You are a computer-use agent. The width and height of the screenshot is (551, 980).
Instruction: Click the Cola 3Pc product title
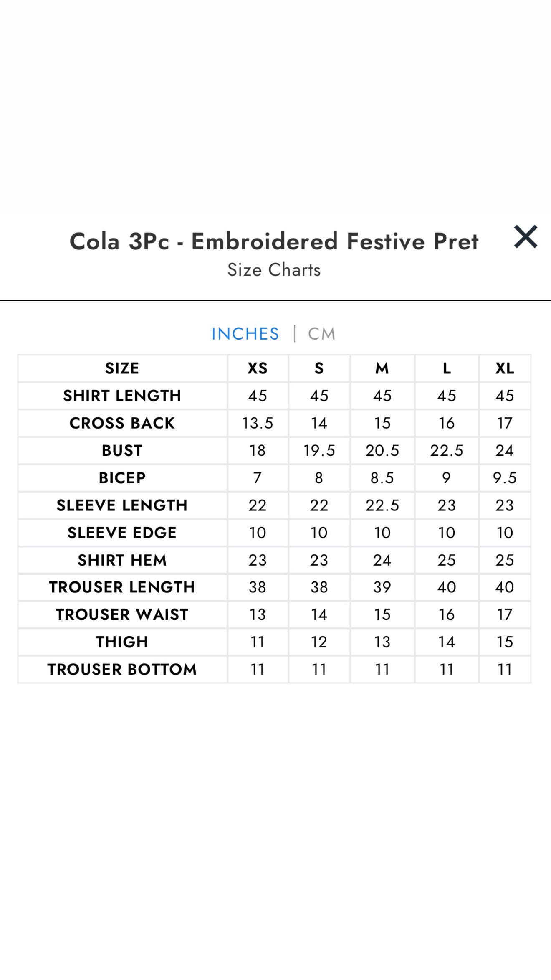(x=274, y=241)
